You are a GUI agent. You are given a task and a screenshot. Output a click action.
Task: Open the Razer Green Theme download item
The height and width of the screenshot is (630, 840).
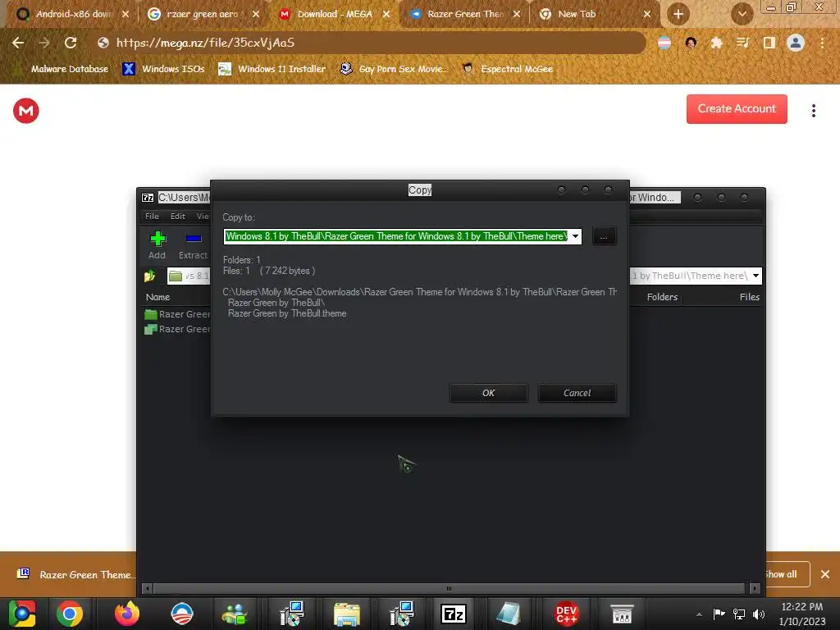(75, 574)
